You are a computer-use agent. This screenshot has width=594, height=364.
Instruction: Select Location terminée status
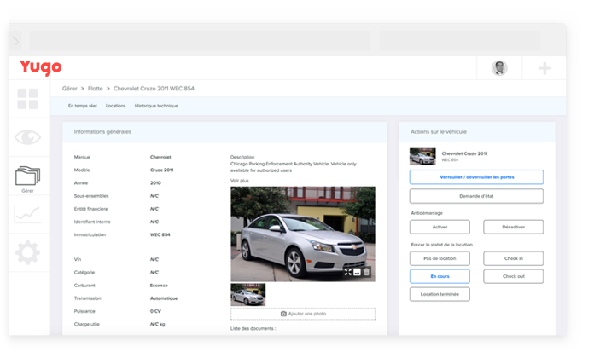pyautogui.click(x=440, y=294)
